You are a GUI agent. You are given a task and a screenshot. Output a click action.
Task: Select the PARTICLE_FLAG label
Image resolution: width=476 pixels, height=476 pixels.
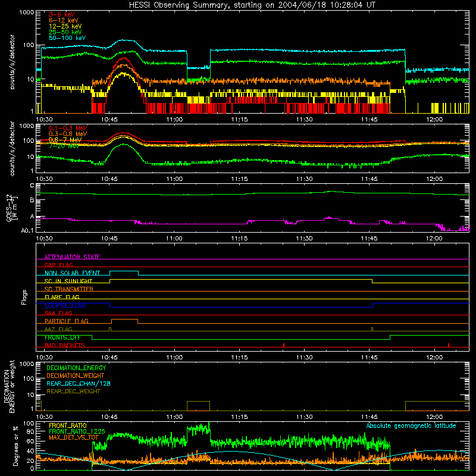pyautogui.click(x=67, y=321)
